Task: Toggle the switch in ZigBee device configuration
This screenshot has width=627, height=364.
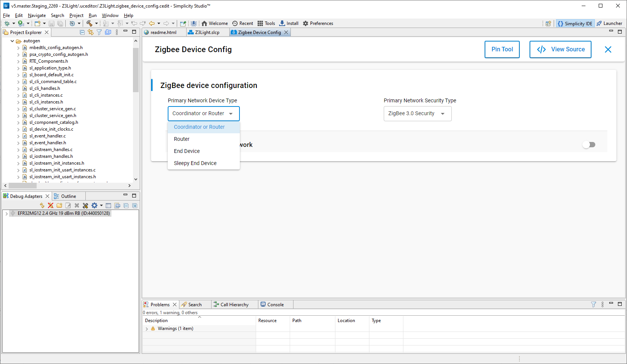Action: 589,145
